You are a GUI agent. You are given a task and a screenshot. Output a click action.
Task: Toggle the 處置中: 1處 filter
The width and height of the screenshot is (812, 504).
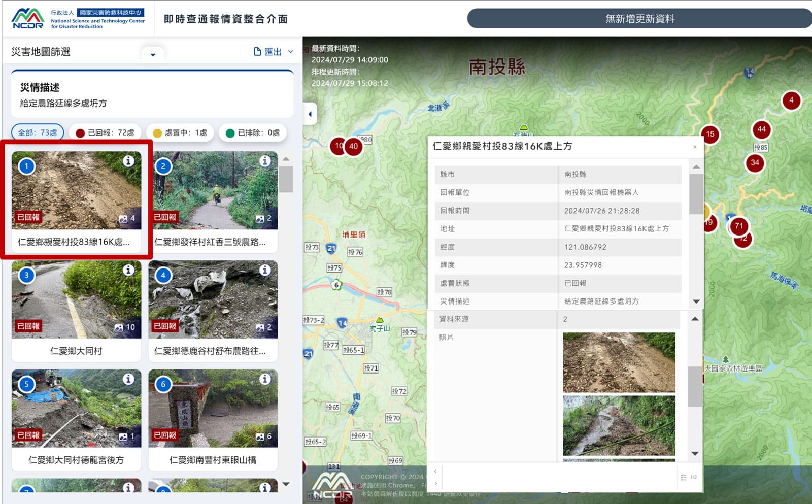[180, 133]
